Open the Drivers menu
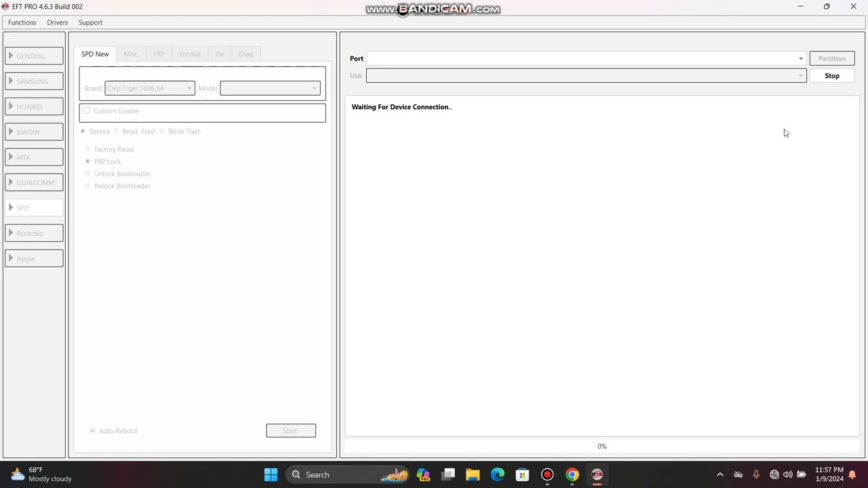The width and height of the screenshot is (868, 488). (57, 22)
